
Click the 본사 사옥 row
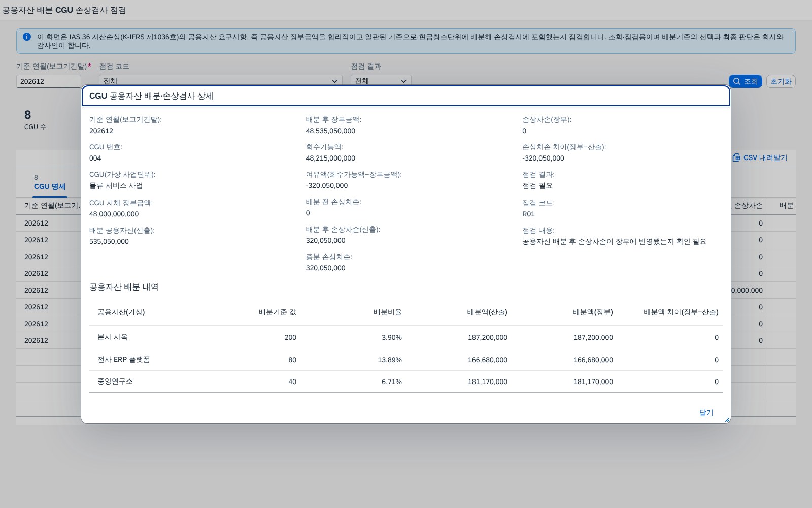[x=406, y=337]
